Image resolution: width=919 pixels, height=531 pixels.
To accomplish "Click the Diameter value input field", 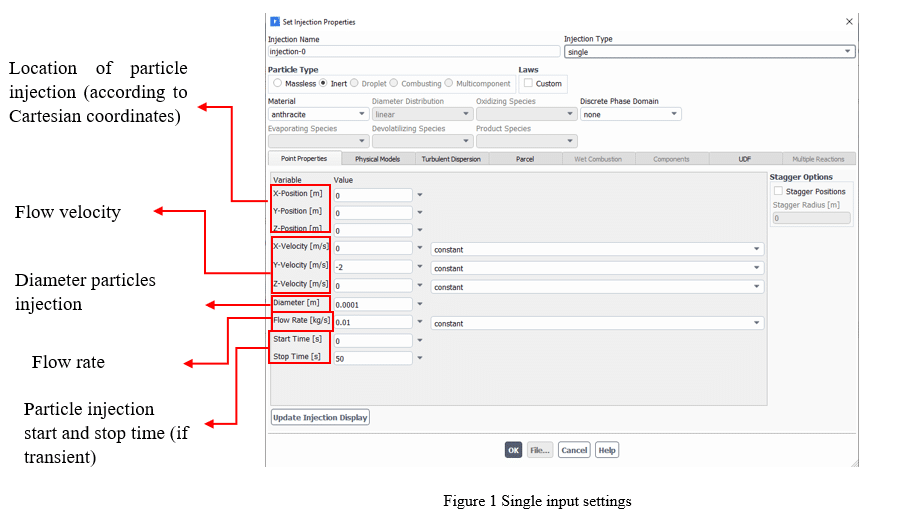I will coord(372,304).
